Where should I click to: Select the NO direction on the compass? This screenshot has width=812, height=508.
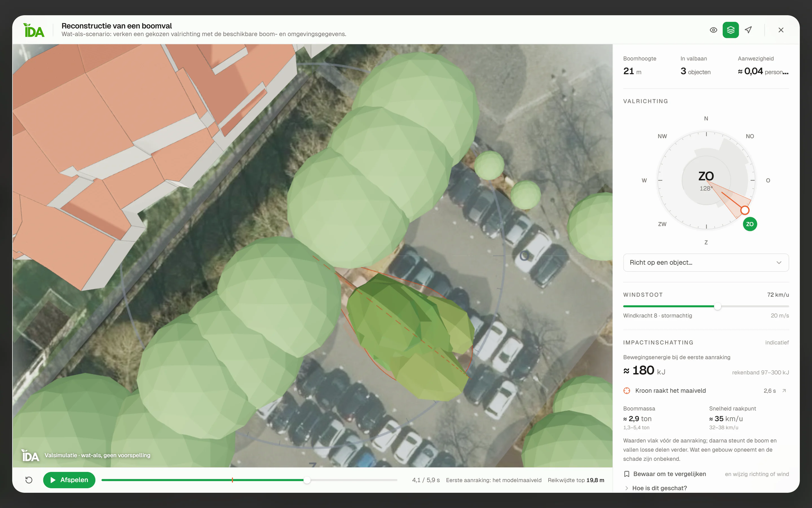(750, 136)
